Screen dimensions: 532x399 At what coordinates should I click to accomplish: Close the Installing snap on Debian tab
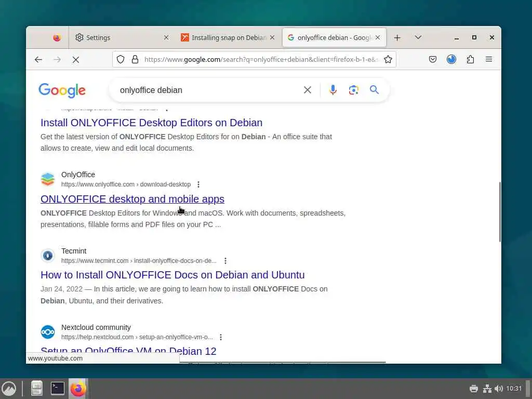(272, 37)
